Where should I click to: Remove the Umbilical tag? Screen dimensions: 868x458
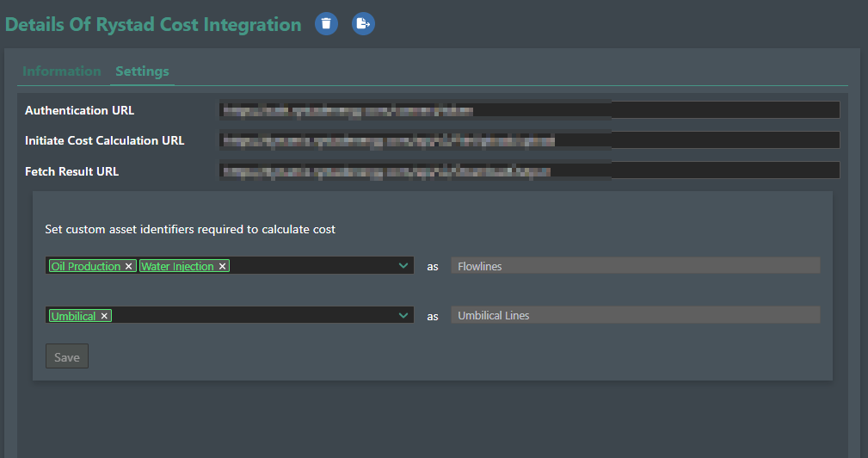tap(104, 316)
